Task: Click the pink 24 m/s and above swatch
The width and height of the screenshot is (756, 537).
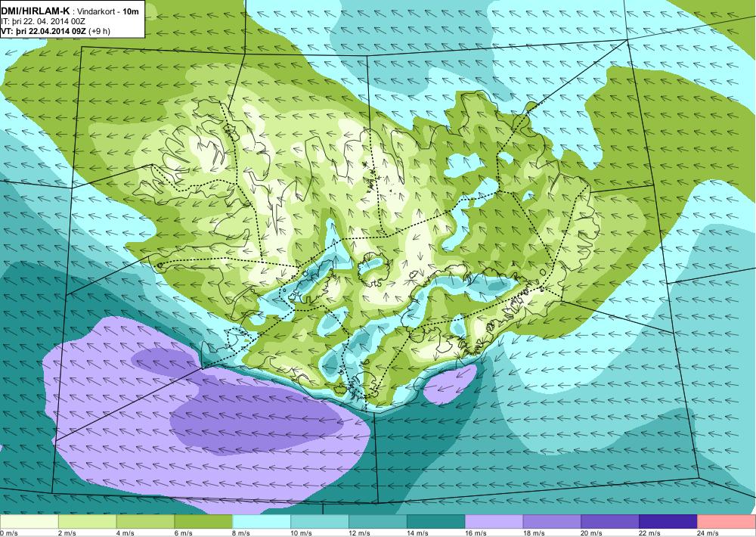Action: pos(726,522)
